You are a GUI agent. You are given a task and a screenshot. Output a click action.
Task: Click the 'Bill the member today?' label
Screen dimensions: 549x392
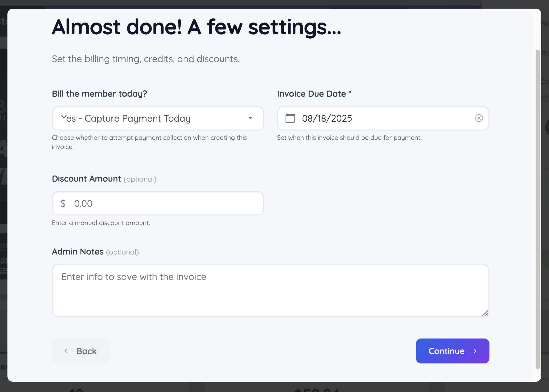99,94
